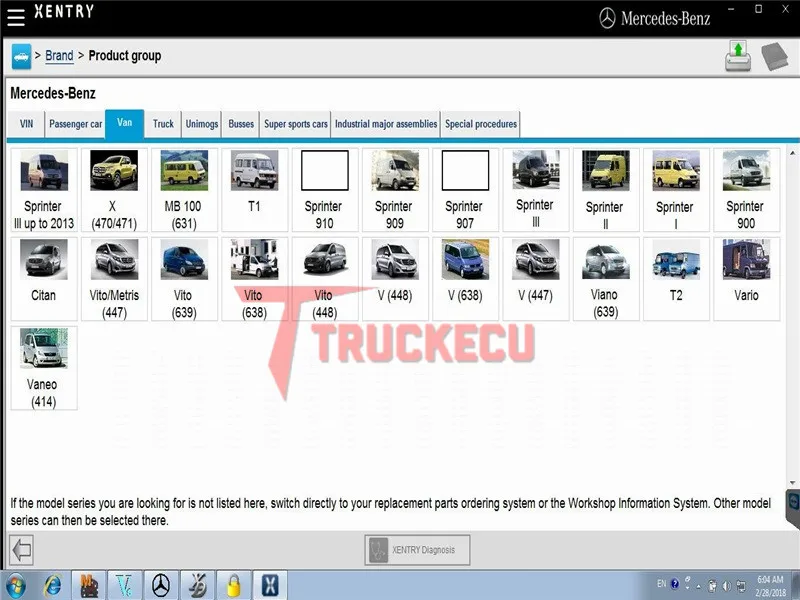This screenshot has height=600, width=800.
Task: Choose MB 100 (631) van
Action: 184,190
